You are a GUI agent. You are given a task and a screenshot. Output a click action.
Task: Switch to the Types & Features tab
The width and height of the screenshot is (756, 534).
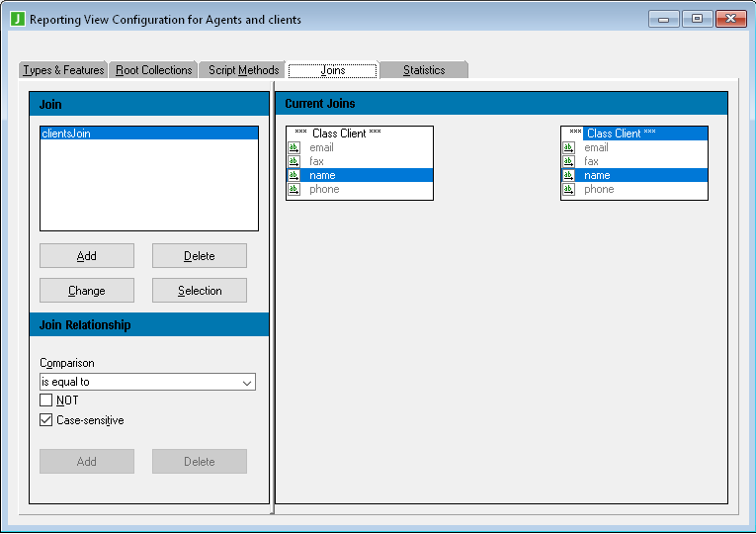[63, 70]
